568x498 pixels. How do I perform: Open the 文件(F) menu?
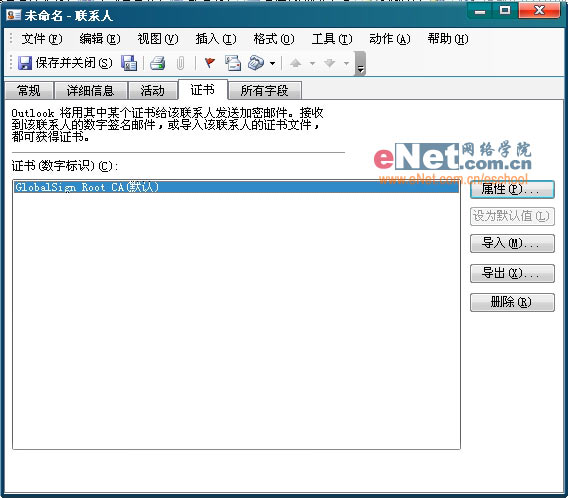(x=42, y=39)
